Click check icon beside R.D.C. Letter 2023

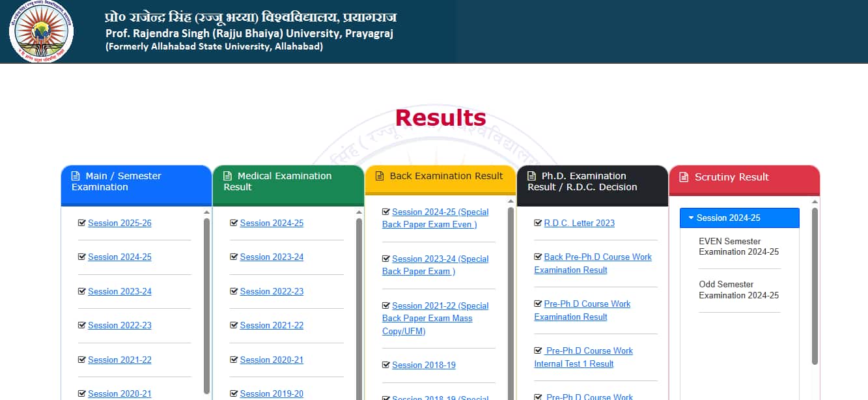(538, 223)
